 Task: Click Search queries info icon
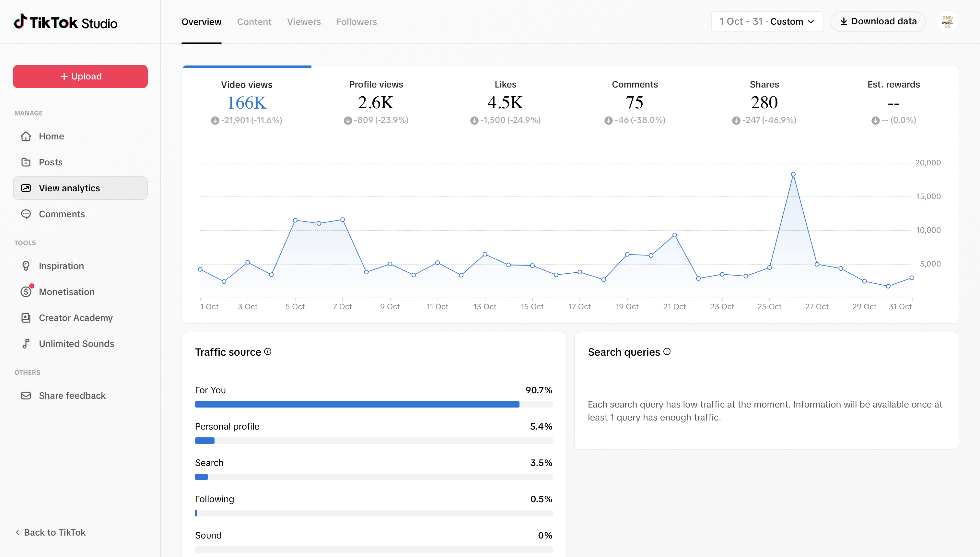667,351
